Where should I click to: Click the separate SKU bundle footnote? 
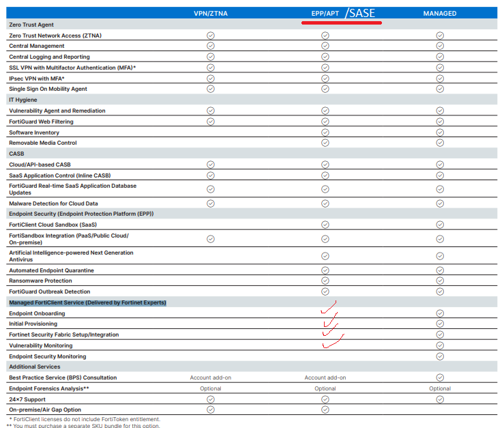tap(83, 425)
